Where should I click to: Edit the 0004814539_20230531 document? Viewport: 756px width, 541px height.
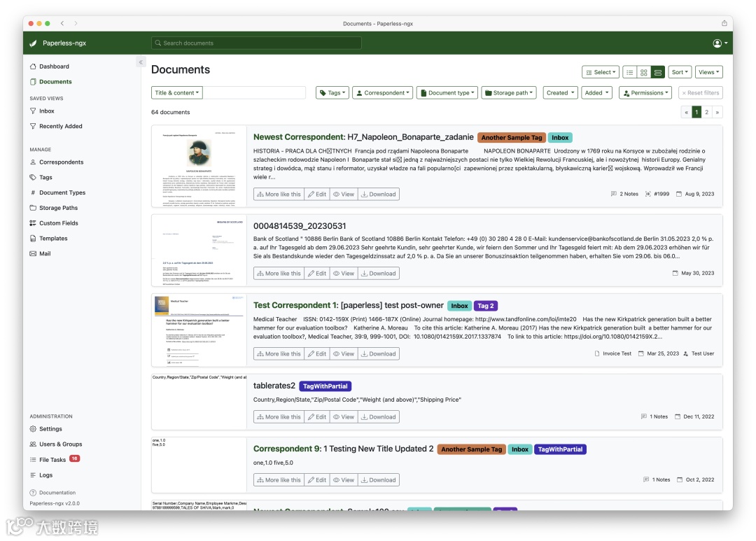click(x=317, y=274)
